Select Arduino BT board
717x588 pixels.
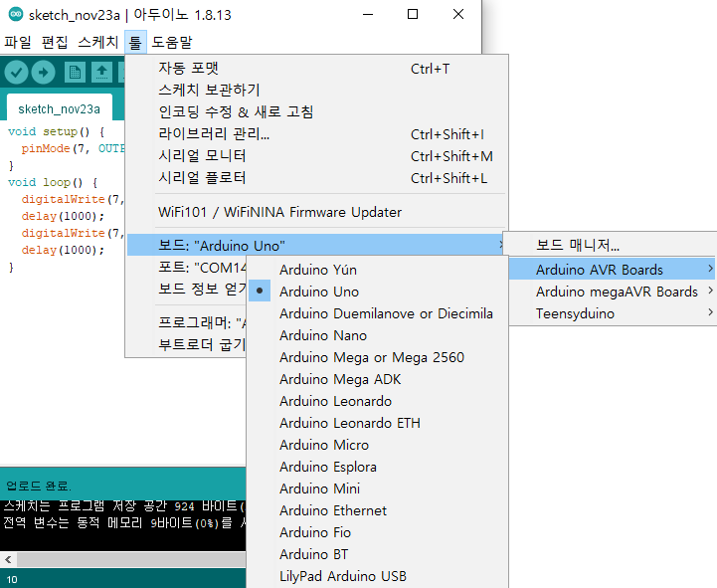tap(377, 554)
